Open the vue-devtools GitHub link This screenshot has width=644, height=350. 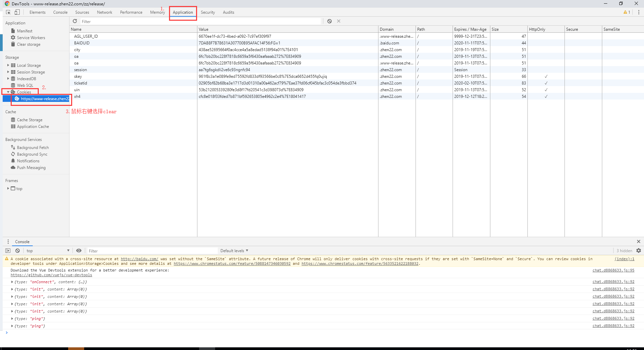pos(51,275)
